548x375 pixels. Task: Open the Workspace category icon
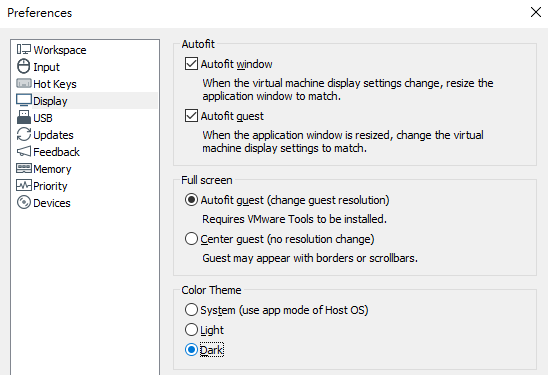coord(24,49)
